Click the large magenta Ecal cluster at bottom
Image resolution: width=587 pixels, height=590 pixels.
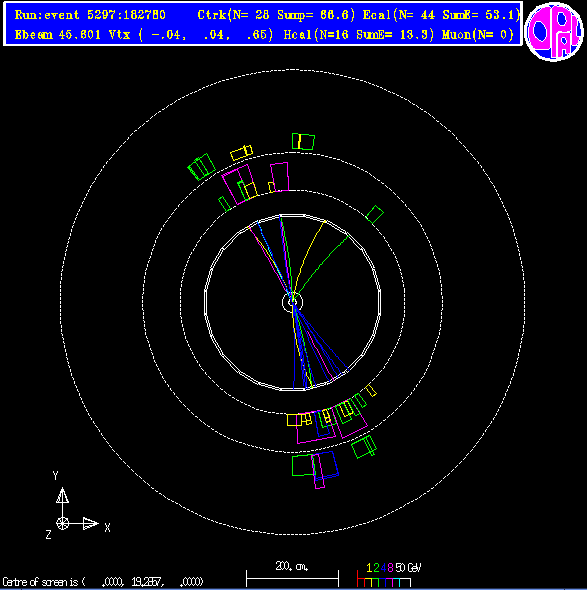(316, 428)
